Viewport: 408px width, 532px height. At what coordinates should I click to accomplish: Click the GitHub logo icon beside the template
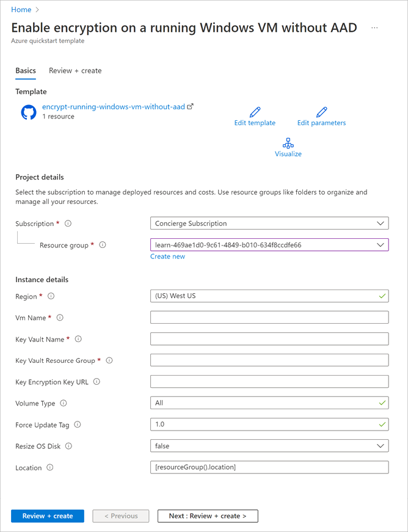[29, 112]
